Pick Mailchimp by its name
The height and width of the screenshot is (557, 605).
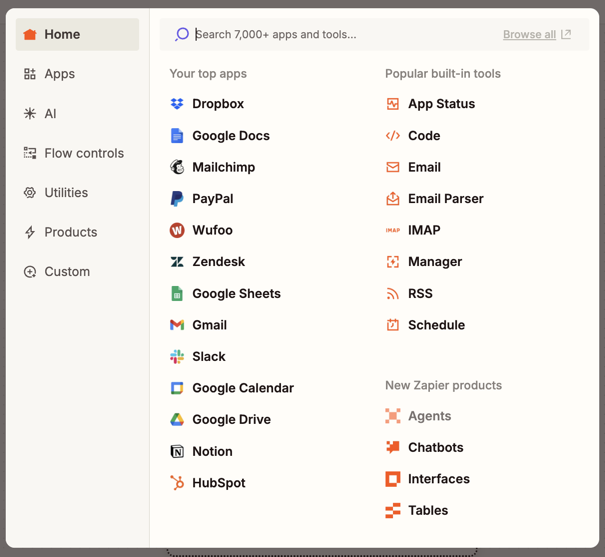(224, 167)
